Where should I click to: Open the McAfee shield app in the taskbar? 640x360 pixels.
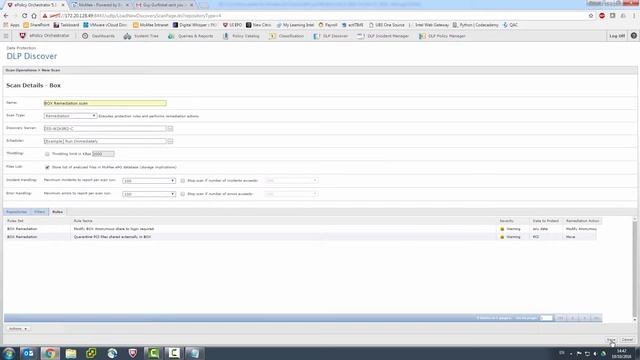click(x=133, y=353)
